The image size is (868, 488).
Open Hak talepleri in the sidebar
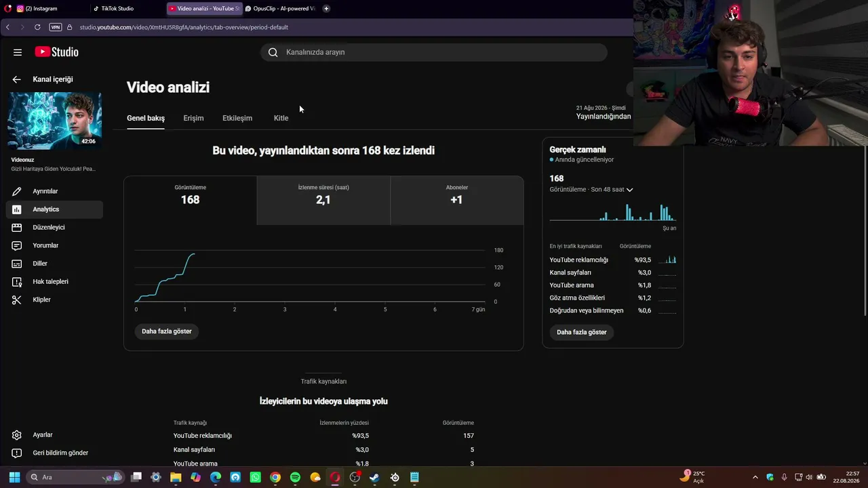tap(54, 281)
